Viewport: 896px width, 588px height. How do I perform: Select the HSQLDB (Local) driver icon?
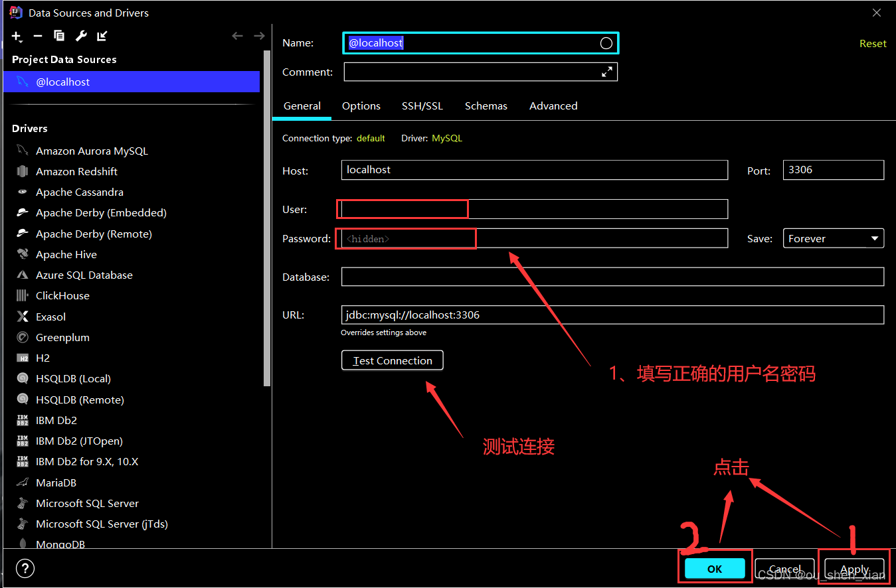(23, 378)
